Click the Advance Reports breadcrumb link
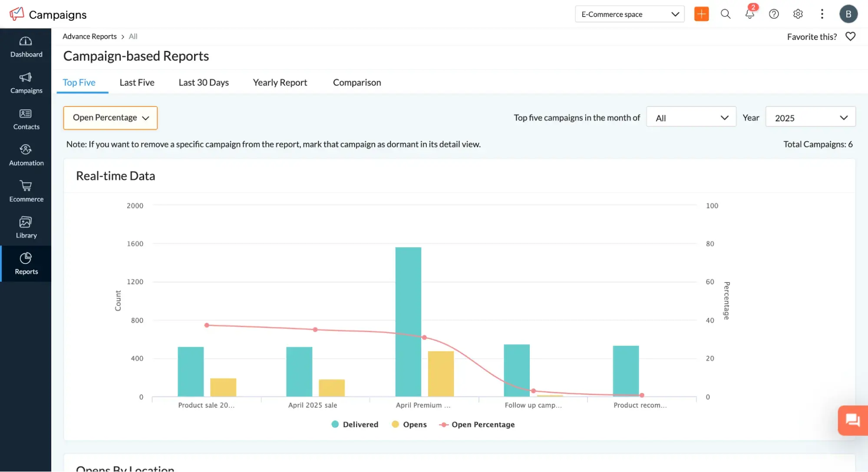This screenshot has height=472, width=868. tap(89, 36)
